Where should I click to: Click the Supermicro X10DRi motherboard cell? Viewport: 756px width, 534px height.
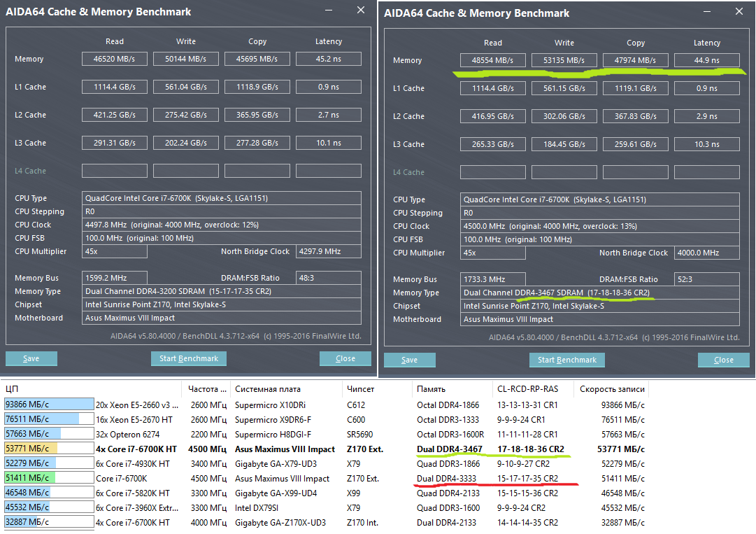(x=270, y=405)
